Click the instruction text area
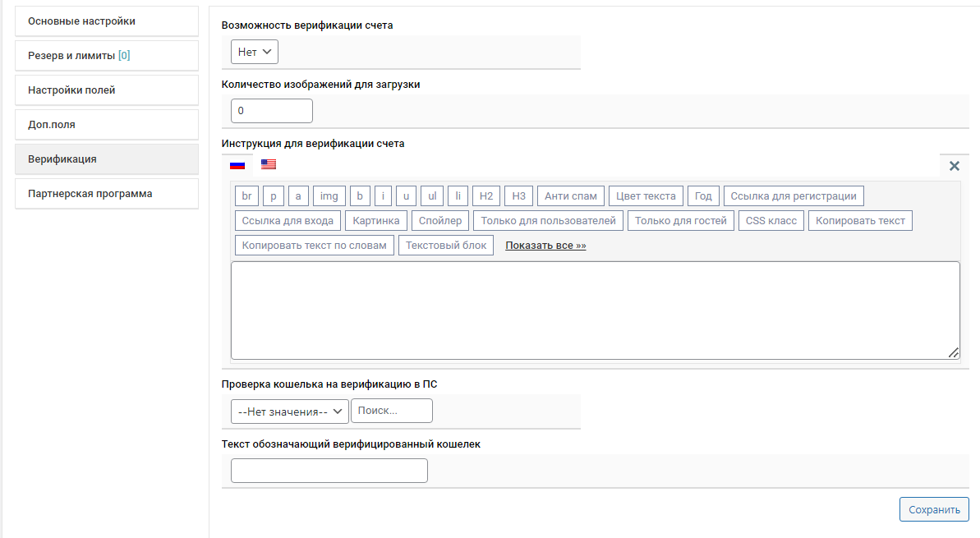This screenshot has width=980, height=538. tap(595, 310)
